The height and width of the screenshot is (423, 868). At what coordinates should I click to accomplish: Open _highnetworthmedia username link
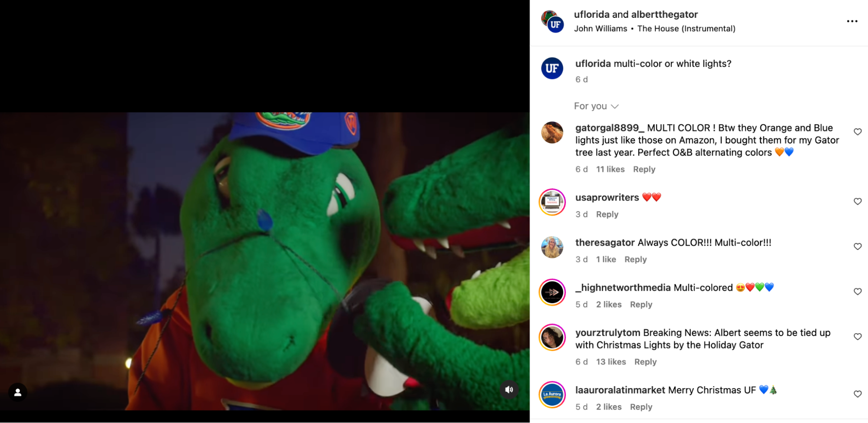[x=623, y=288]
